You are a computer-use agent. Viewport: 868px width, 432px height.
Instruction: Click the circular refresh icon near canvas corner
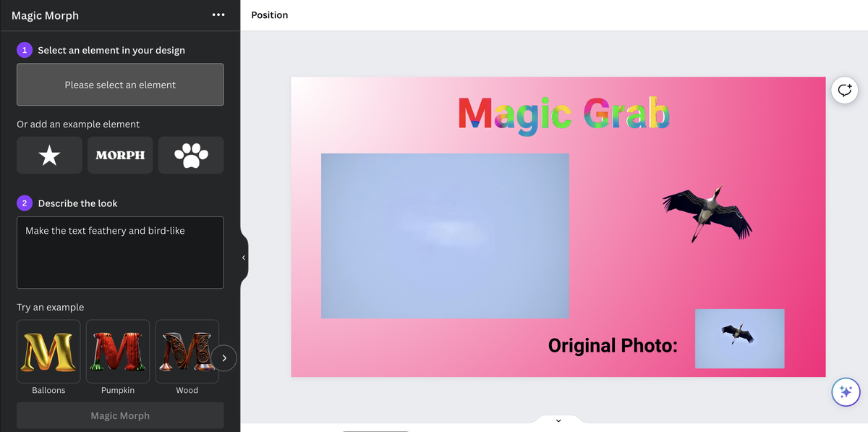[x=845, y=90]
